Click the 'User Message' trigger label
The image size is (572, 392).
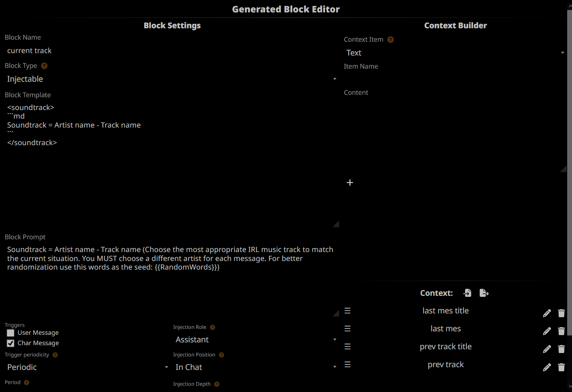pos(38,333)
